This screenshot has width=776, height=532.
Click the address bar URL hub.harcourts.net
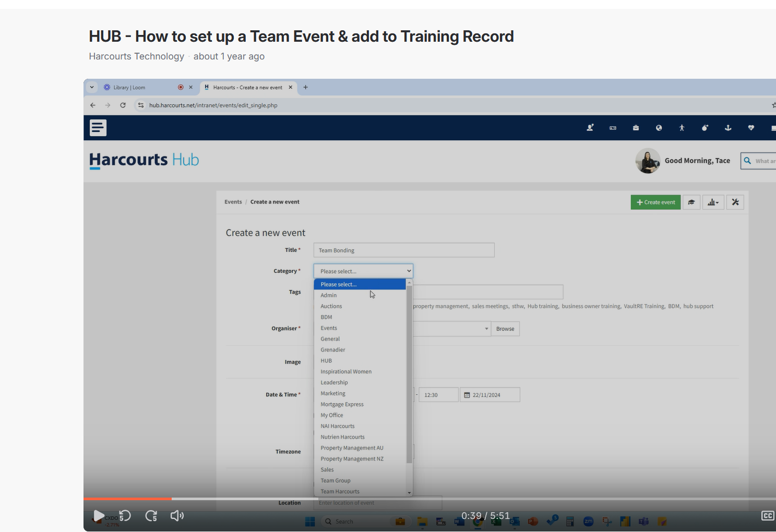click(213, 105)
